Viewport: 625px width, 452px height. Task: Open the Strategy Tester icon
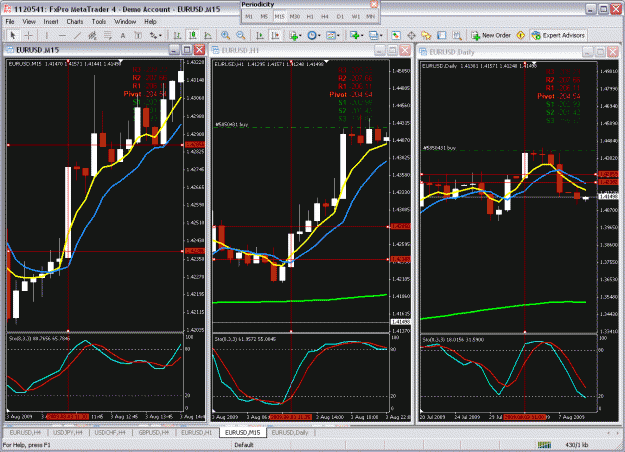pyautogui.click(x=457, y=35)
